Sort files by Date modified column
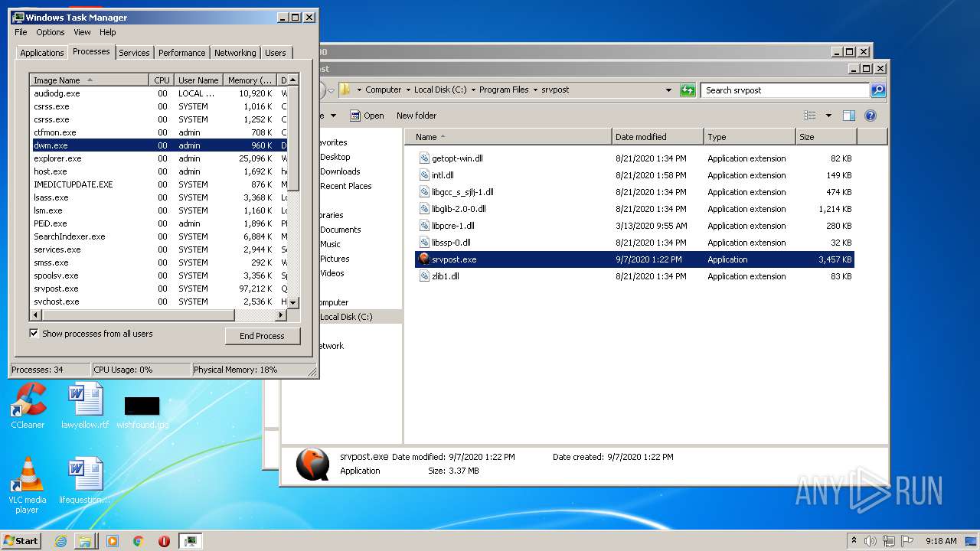This screenshot has height=551, width=980. 658,137
